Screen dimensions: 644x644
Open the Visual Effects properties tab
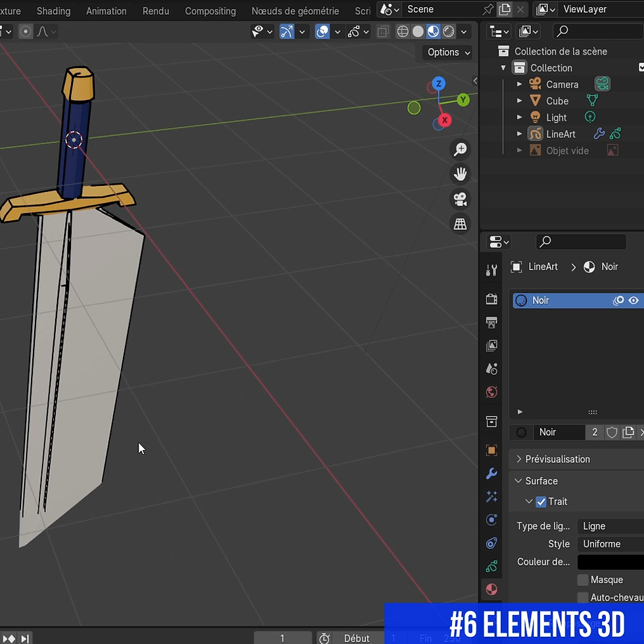(492, 497)
